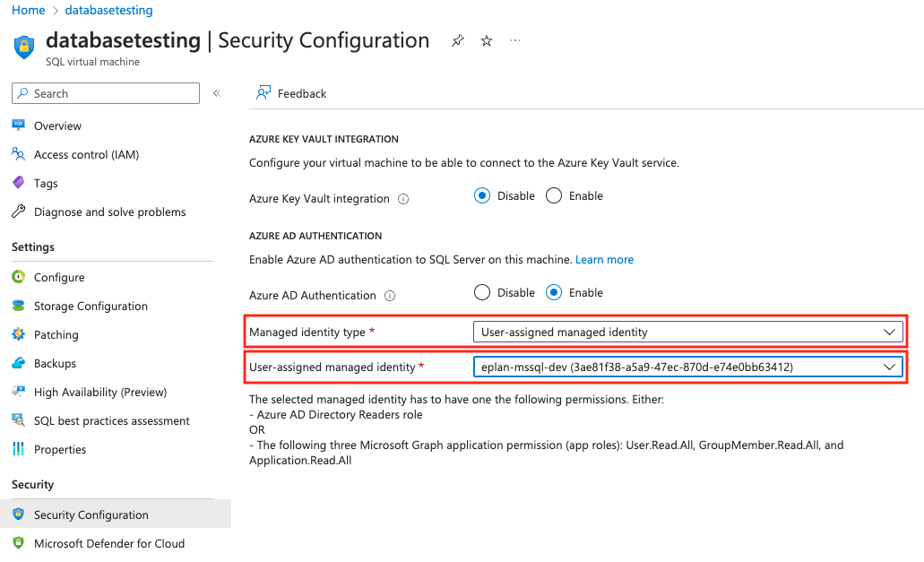Open Storage Configuration in the sidebar

pyautogui.click(x=91, y=307)
